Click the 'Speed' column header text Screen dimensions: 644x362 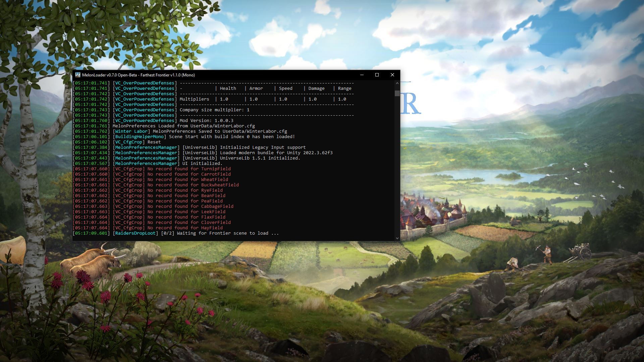[286, 88]
